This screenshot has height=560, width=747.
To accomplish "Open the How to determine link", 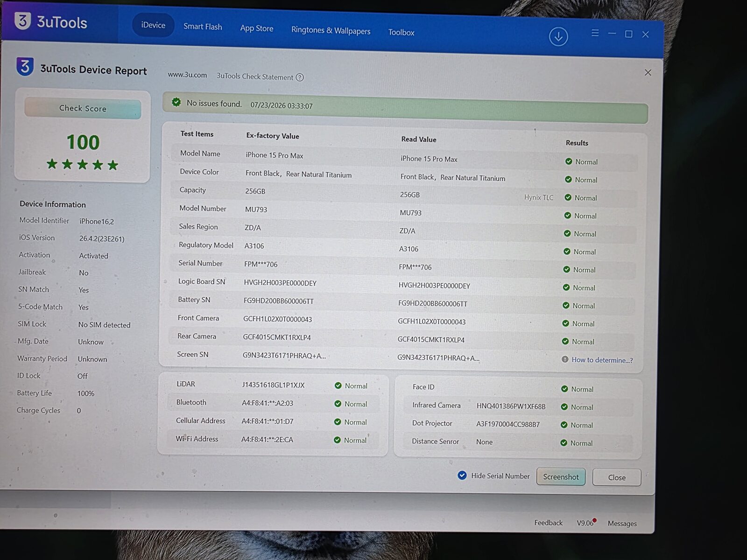I will 602,360.
